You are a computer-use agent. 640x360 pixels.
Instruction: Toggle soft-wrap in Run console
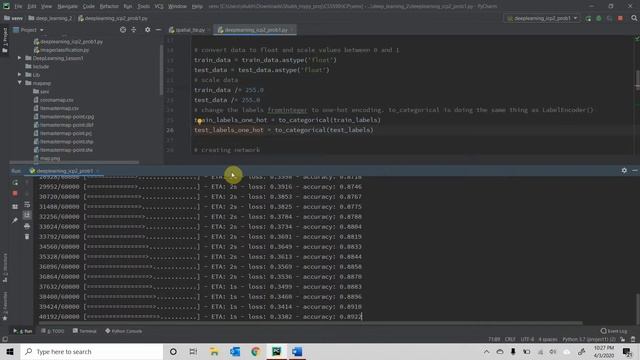tap(27, 204)
